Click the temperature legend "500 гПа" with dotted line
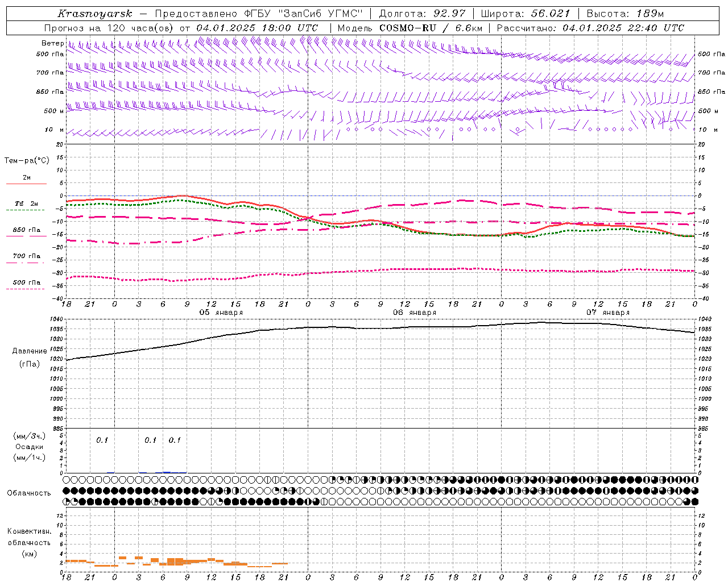Screen dimensions: 728x582 click(x=27, y=282)
